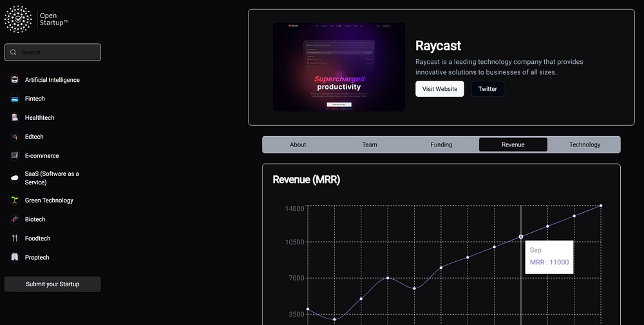Click the MRR : 11000 tooltip value
The height and width of the screenshot is (325, 644).
(549, 262)
